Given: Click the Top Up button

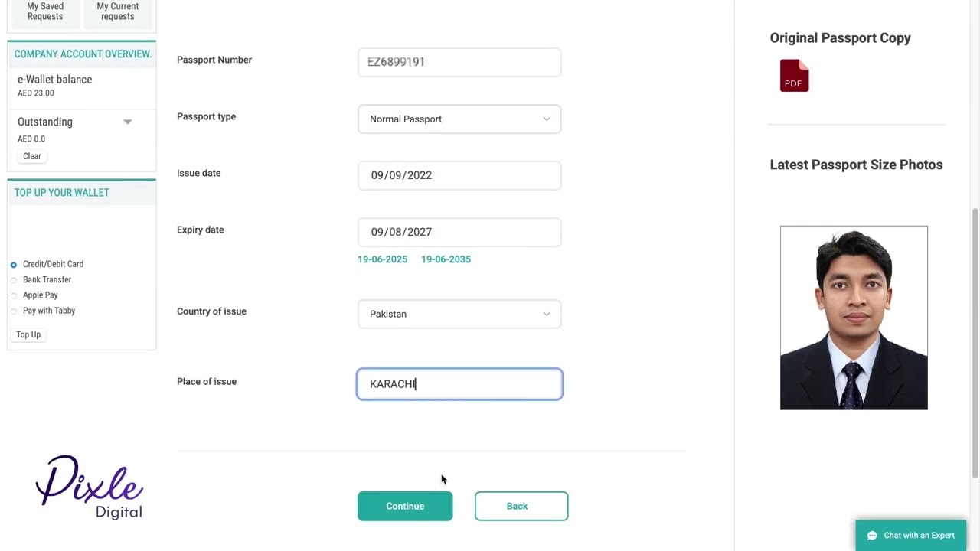Looking at the screenshot, I should point(28,334).
